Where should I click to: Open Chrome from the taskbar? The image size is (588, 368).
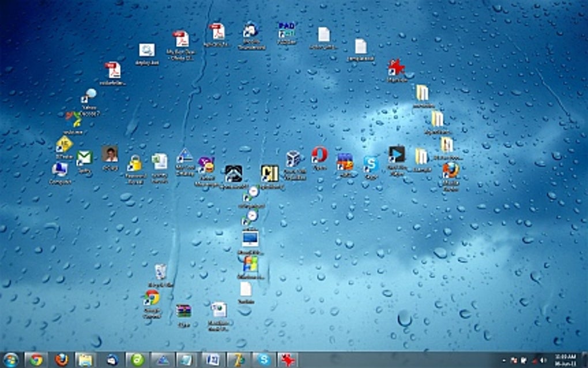click(36, 360)
